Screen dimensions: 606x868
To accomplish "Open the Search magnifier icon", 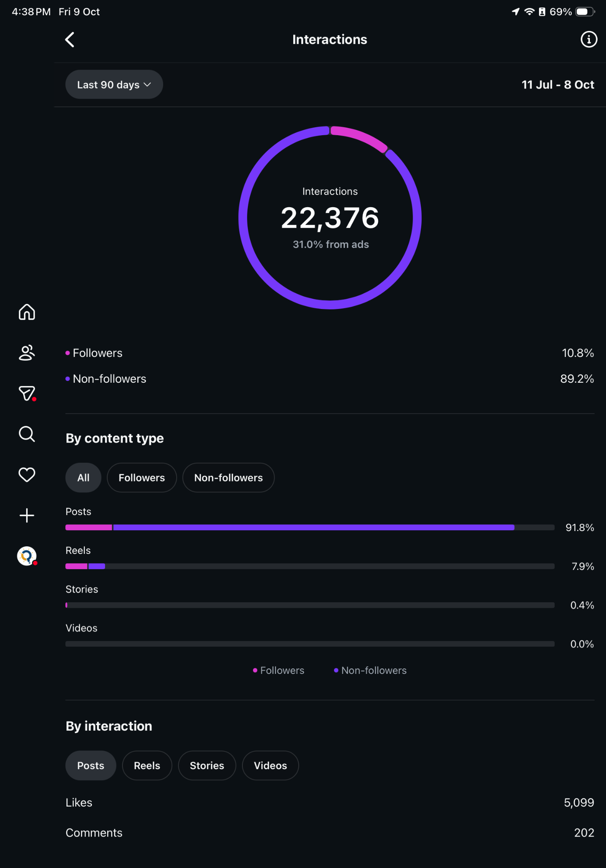I will pos(27,434).
